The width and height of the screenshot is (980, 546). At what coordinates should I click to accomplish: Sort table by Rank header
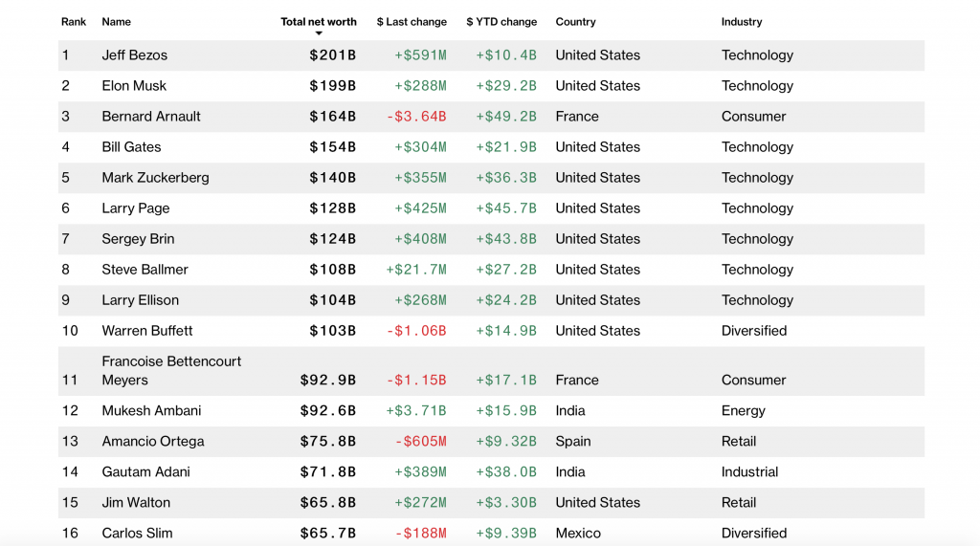pyautogui.click(x=73, y=21)
